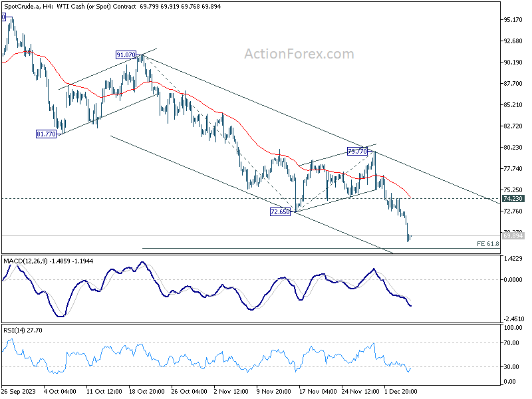Click the 2 Nov 12:00 time label
The image size is (532, 399).
pyautogui.click(x=232, y=391)
